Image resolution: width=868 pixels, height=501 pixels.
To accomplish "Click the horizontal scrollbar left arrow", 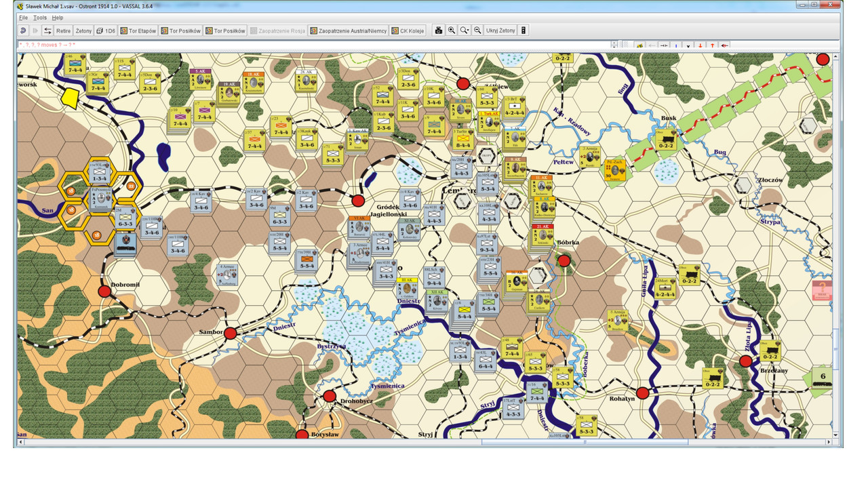I will coord(21,442).
